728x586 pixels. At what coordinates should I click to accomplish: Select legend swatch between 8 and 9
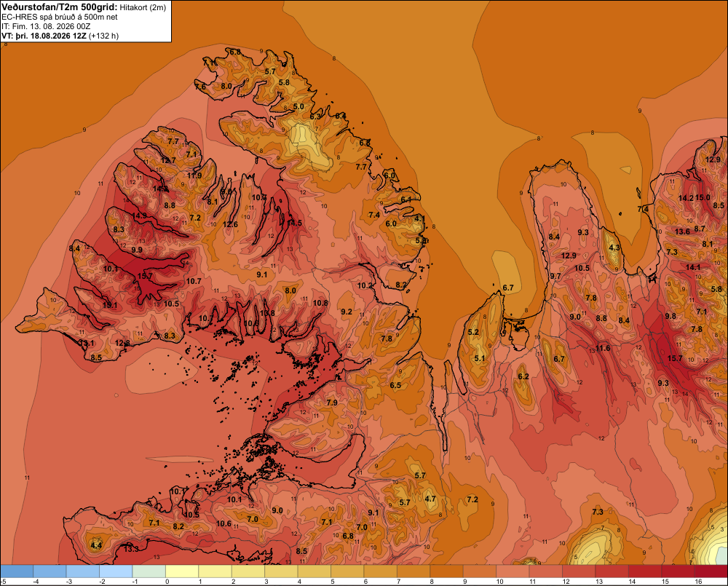[447, 571]
